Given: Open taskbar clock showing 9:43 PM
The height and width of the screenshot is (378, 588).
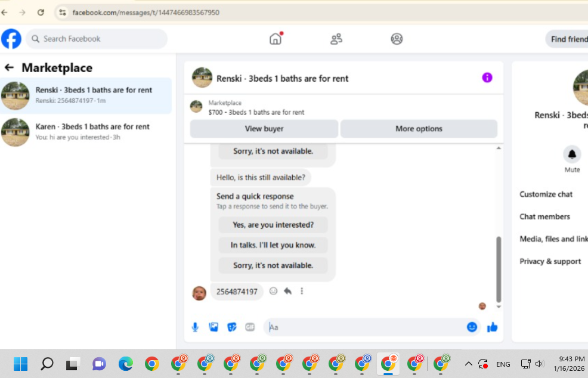Looking at the screenshot, I should point(569,363).
